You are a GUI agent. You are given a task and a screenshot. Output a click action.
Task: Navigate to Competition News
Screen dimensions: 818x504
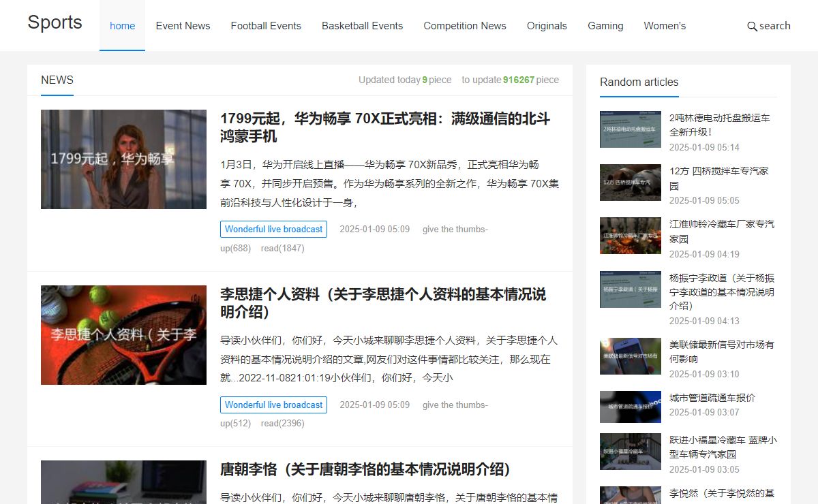tap(465, 26)
